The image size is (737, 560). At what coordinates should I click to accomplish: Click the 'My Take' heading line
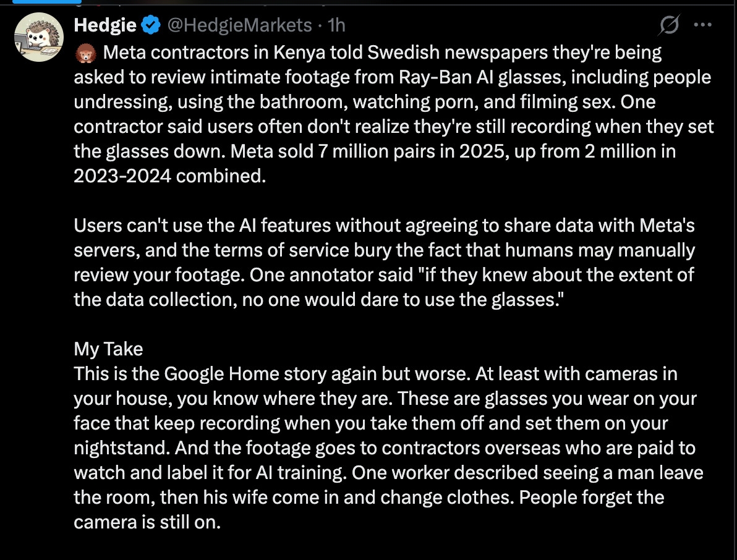[x=108, y=349]
